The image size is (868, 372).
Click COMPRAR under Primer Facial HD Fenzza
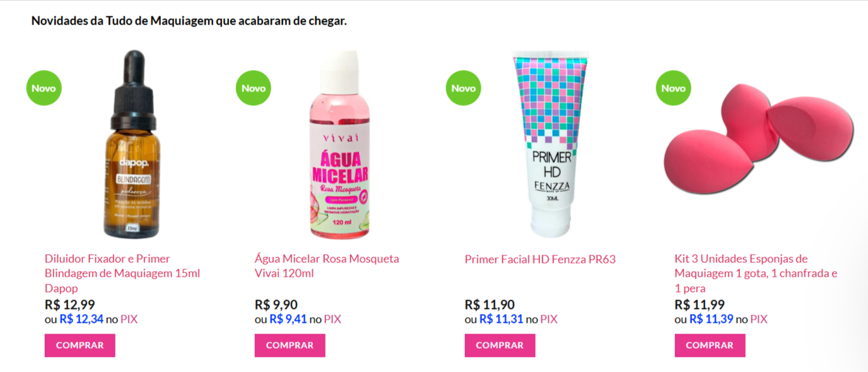tap(500, 346)
